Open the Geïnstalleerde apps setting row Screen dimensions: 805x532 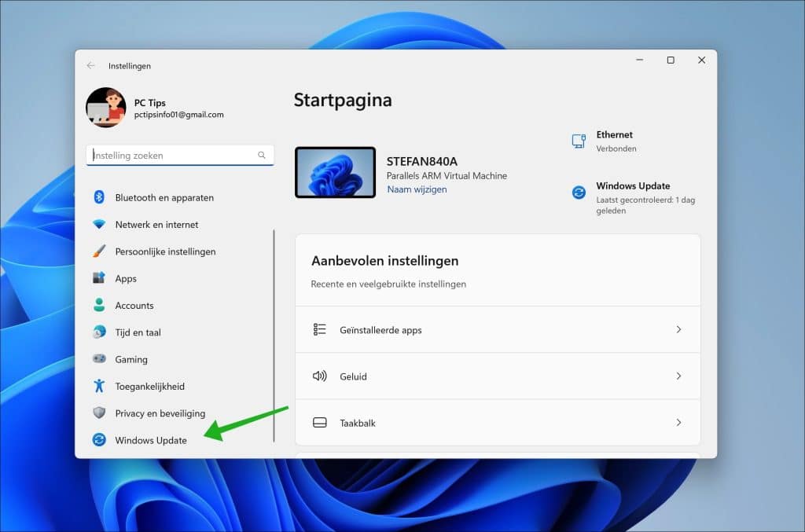pyautogui.click(x=498, y=329)
